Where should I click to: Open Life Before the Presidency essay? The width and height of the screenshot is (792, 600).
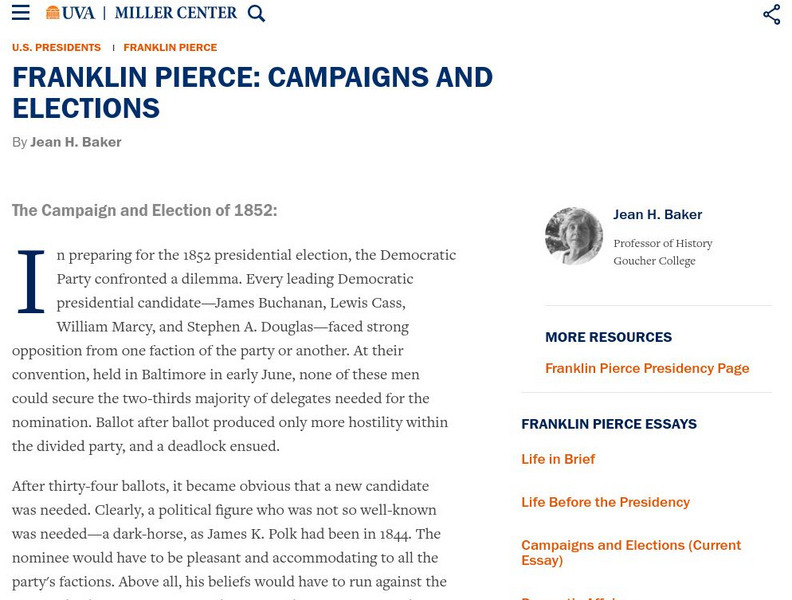tap(605, 502)
